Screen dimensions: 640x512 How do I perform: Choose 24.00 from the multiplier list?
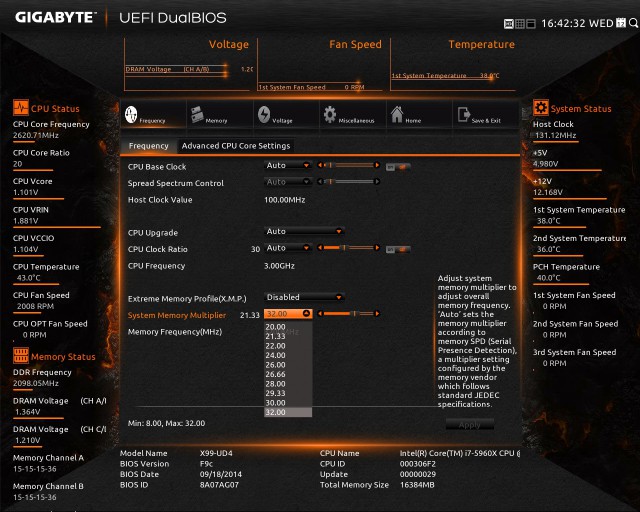coord(288,355)
